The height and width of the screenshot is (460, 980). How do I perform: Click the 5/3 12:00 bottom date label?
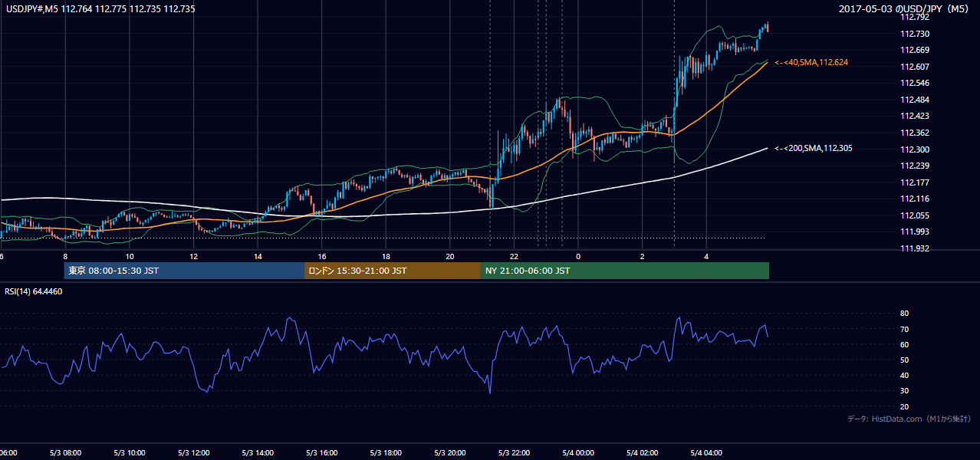(194, 453)
